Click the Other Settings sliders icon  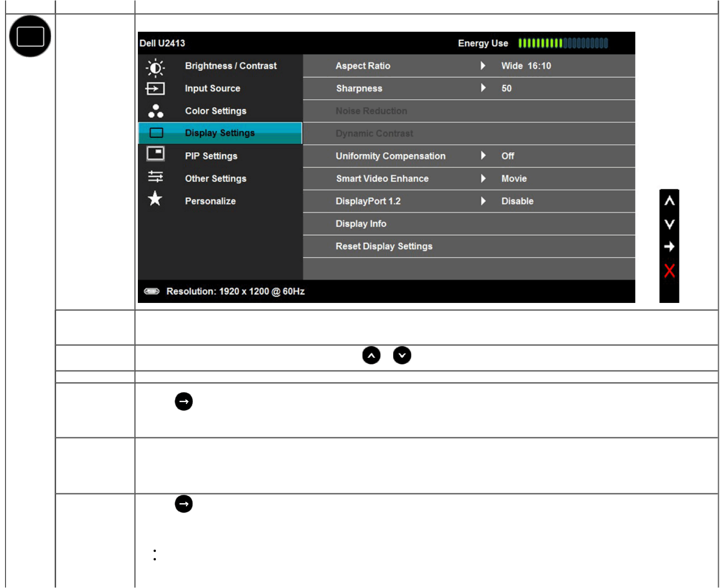tap(155, 176)
